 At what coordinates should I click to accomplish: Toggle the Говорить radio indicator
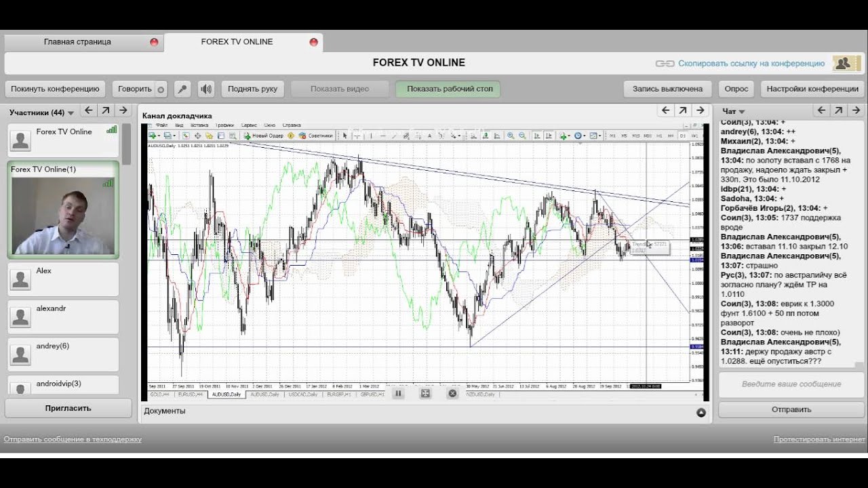click(161, 89)
